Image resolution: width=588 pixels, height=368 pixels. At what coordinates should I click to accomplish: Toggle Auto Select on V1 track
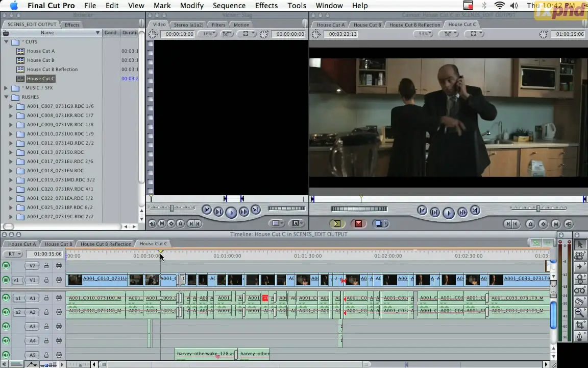(59, 280)
